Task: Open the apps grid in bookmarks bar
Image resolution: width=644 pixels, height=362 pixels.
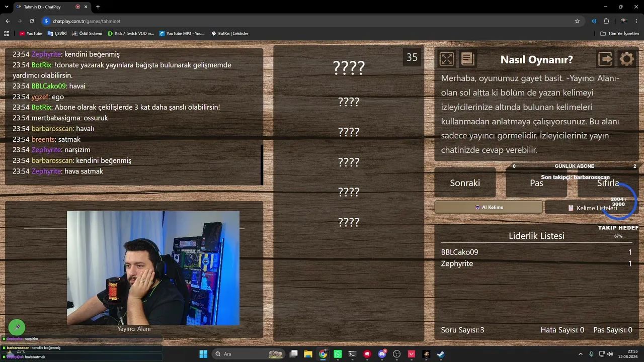Action: pyautogui.click(x=7, y=33)
